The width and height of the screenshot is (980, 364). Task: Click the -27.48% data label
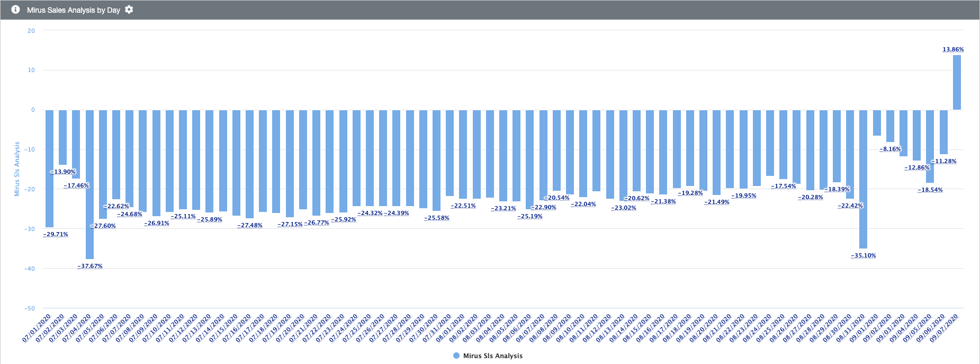click(250, 225)
